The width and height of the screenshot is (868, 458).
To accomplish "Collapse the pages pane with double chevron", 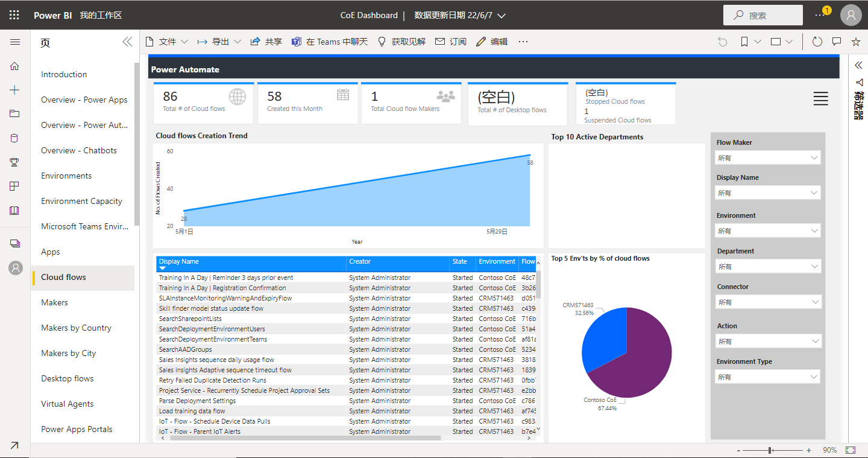I will tap(127, 42).
